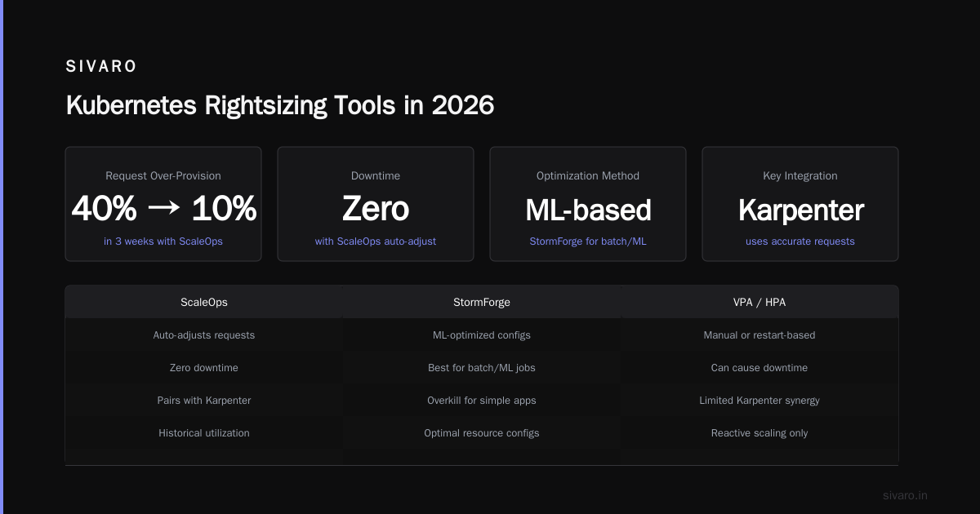This screenshot has width=980, height=514.
Task: Click the 'Optimal resource configs' cell
Action: 482,432
